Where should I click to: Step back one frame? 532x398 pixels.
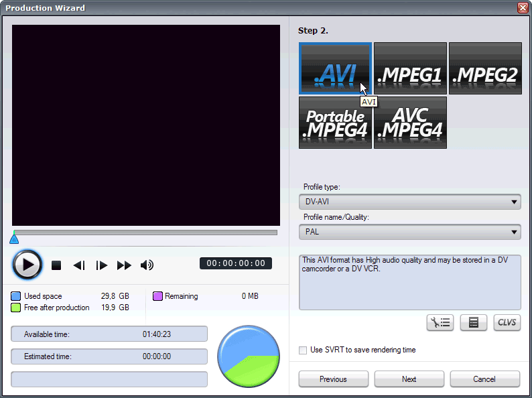[x=79, y=265]
